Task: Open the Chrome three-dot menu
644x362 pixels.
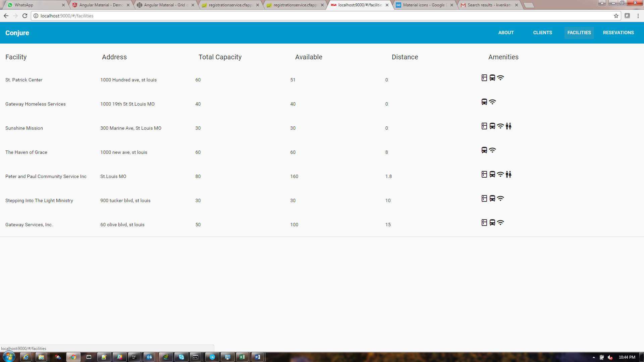Action: tap(638, 16)
